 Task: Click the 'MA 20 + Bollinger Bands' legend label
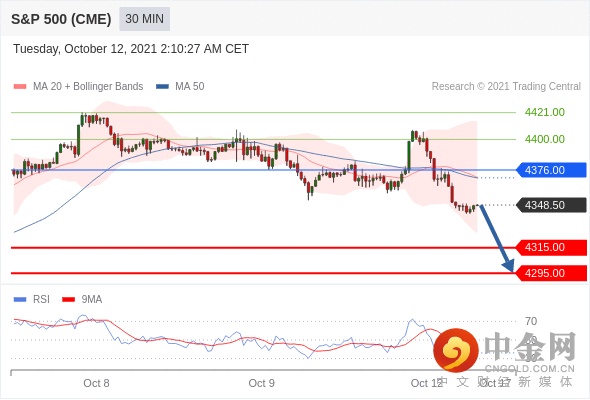click(x=88, y=87)
